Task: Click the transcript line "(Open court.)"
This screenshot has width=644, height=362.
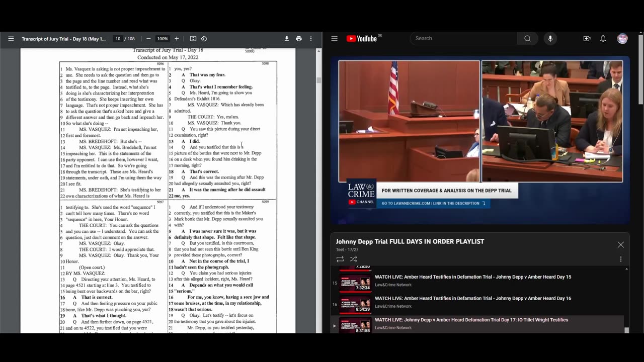Action: pos(92,267)
